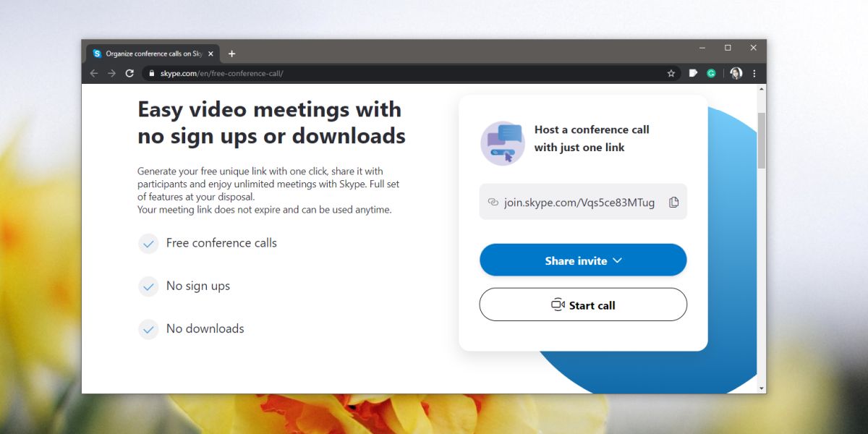Image resolution: width=868 pixels, height=434 pixels.
Task: Minimize the Chrome window
Action: tap(702, 48)
